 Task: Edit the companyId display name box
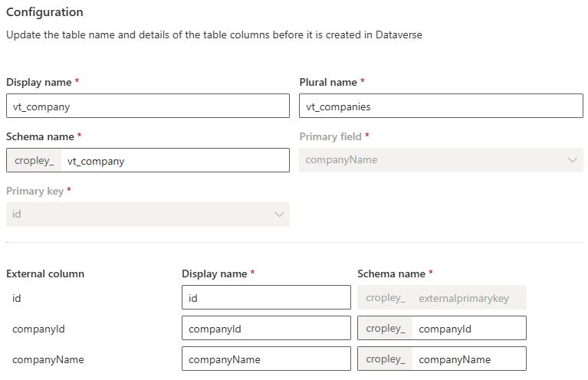click(x=266, y=328)
